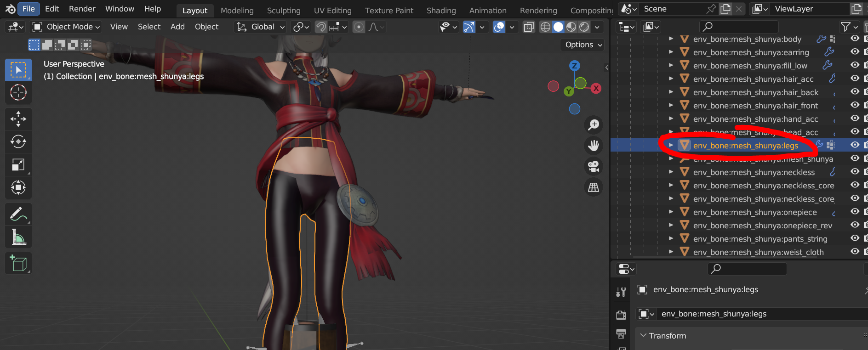
Task: Toggle X-ray mode in viewport header
Action: 529,27
